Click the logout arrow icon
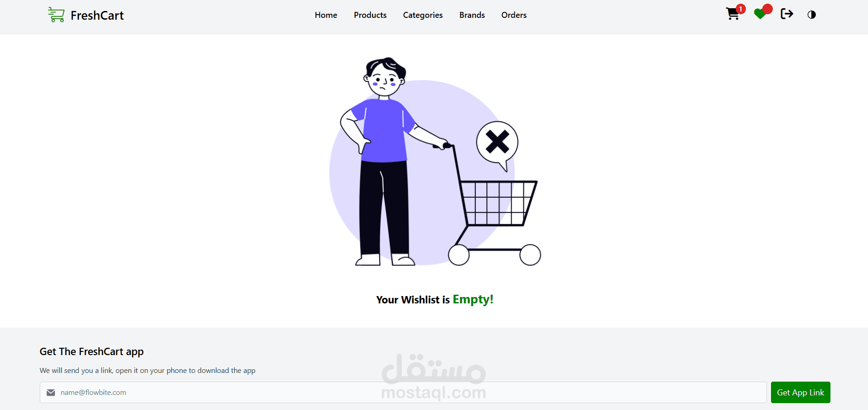 click(787, 14)
